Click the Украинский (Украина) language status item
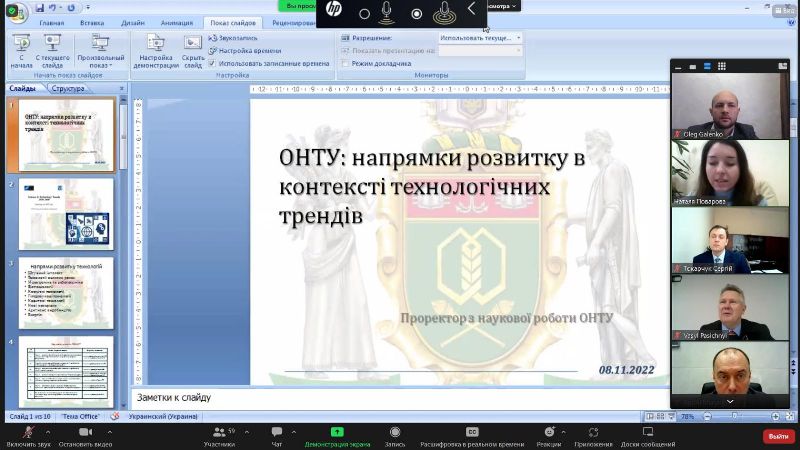Viewport: 800px width, 450px height. pyautogui.click(x=163, y=416)
